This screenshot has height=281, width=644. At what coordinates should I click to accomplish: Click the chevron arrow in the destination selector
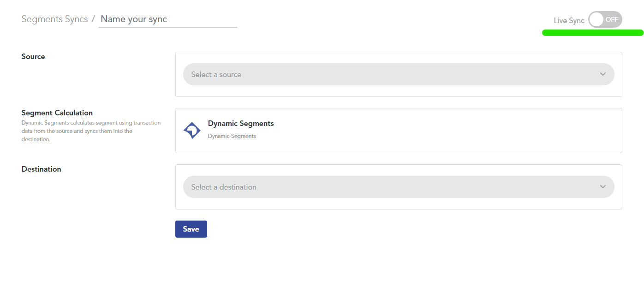602,187
